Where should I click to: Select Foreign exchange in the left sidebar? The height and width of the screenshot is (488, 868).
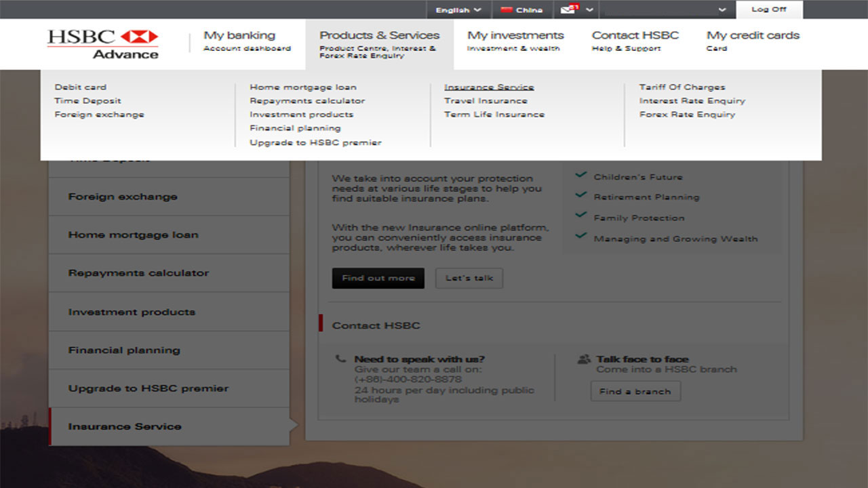click(x=170, y=197)
